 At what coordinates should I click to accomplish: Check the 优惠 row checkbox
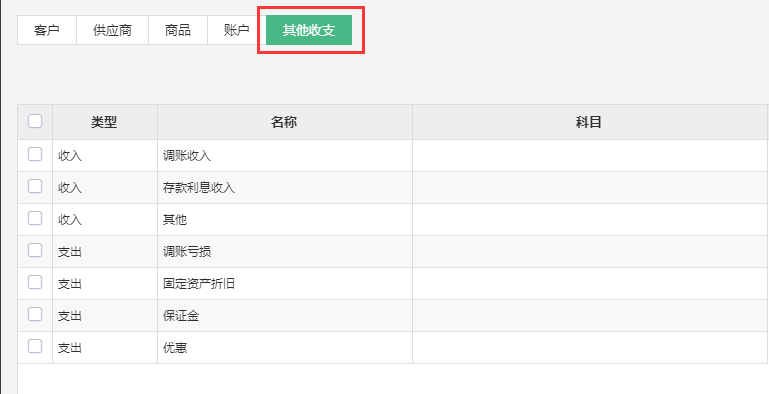pos(35,346)
